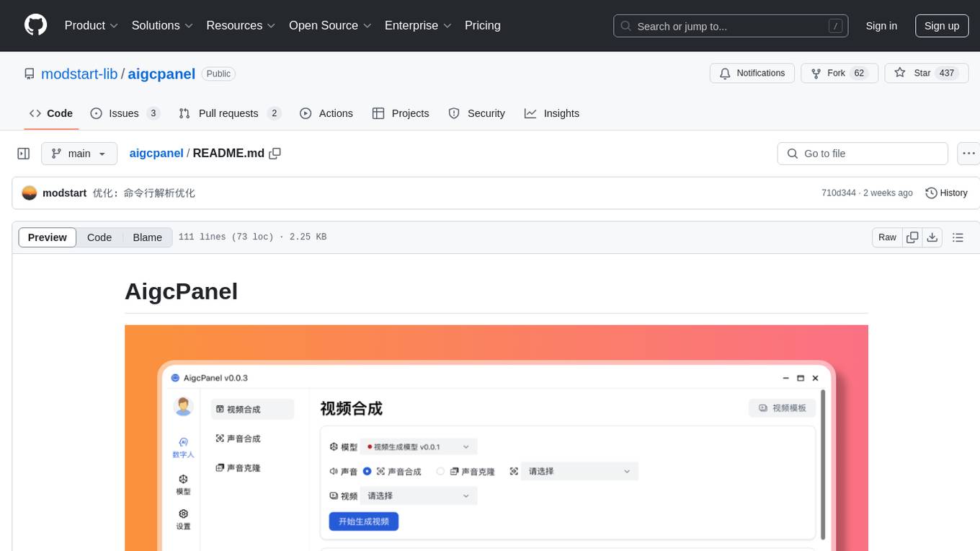980x551 pixels.
Task: Open the commit message 优化：命令行解析优化
Action: coord(144,193)
